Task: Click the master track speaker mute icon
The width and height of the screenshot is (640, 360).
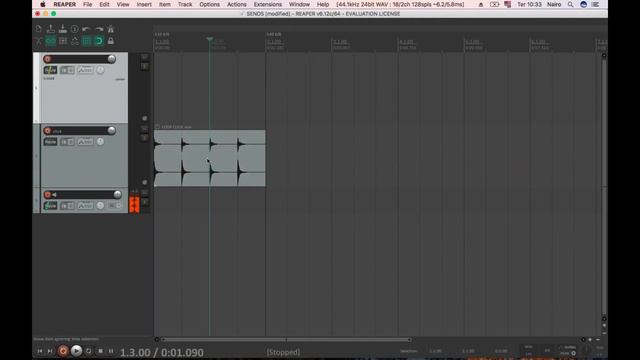Action: [x=54, y=195]
